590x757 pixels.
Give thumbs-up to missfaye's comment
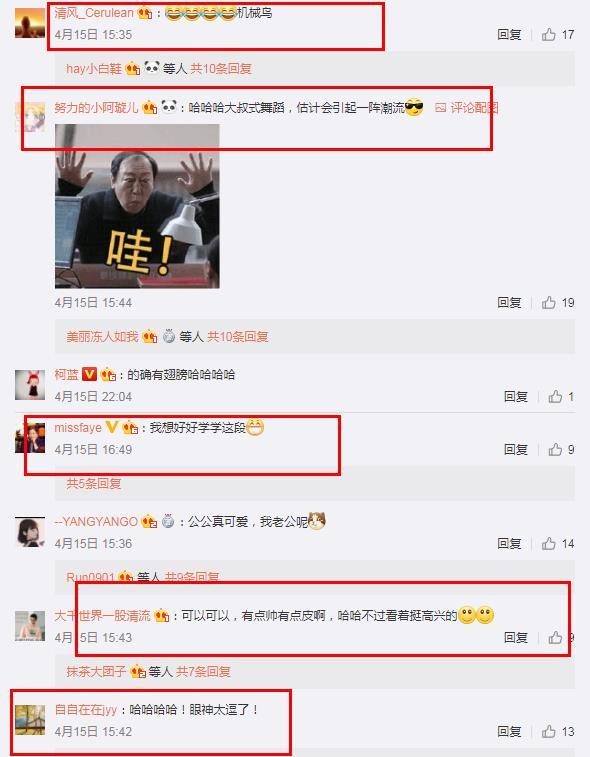(x=555, y=449)
